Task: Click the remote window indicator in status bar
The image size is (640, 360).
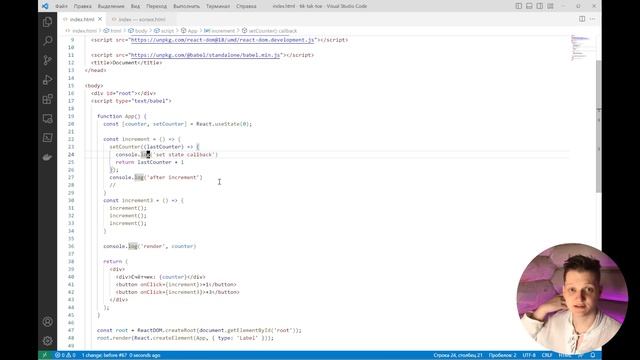Action: click(x=45, y=355)
